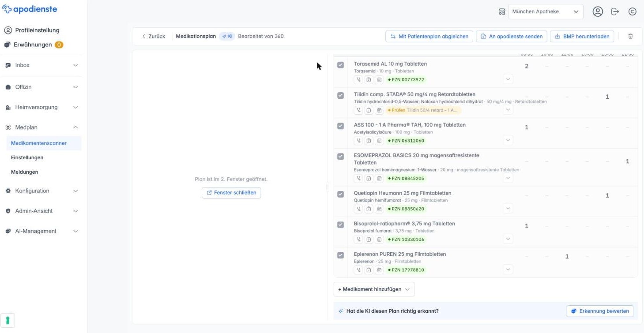Image resolution: width=644 pixels, height=333 pixels.
Task: Open Meldungen under Medplan
Action: (x=25, y=172)
